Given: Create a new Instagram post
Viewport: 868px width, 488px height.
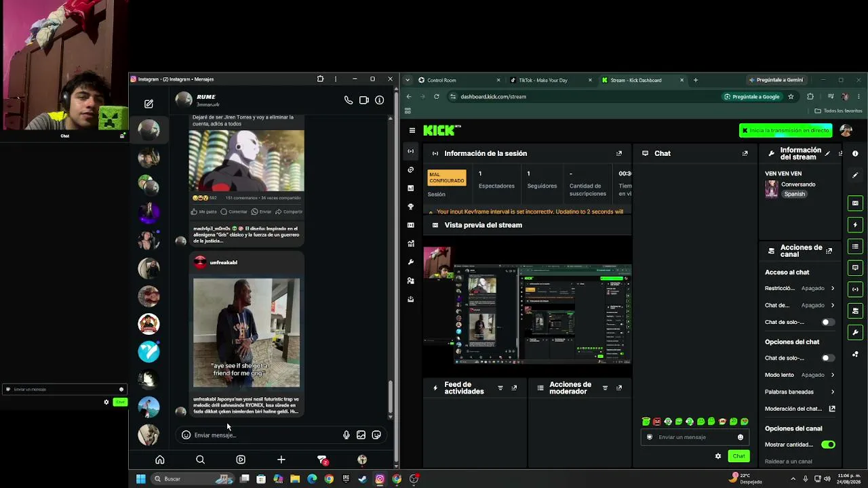Looking at the screenshot, I should point(281,460).
